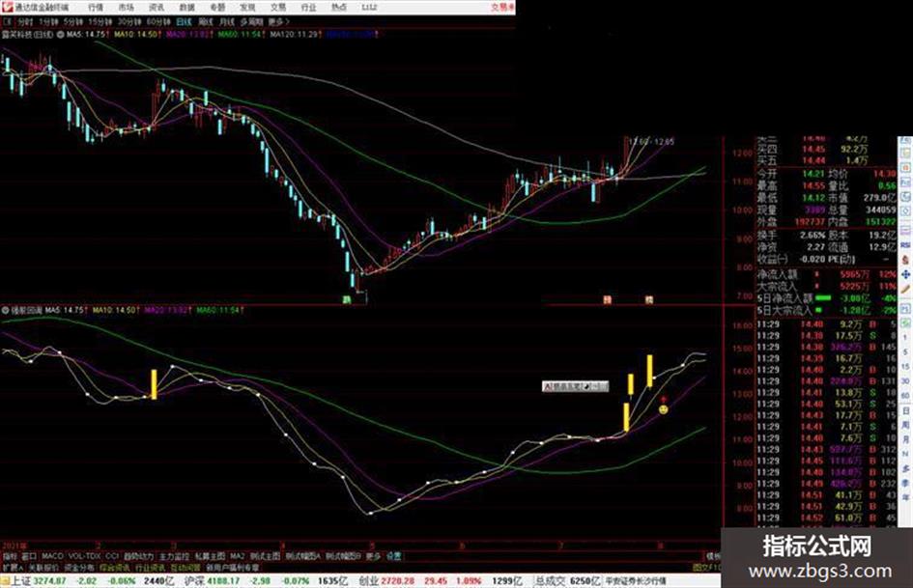The width and height of the screenshot is (913, 588).
Task: Open 设置 in the indicator tab row
Action: click(x=393, y=556)
